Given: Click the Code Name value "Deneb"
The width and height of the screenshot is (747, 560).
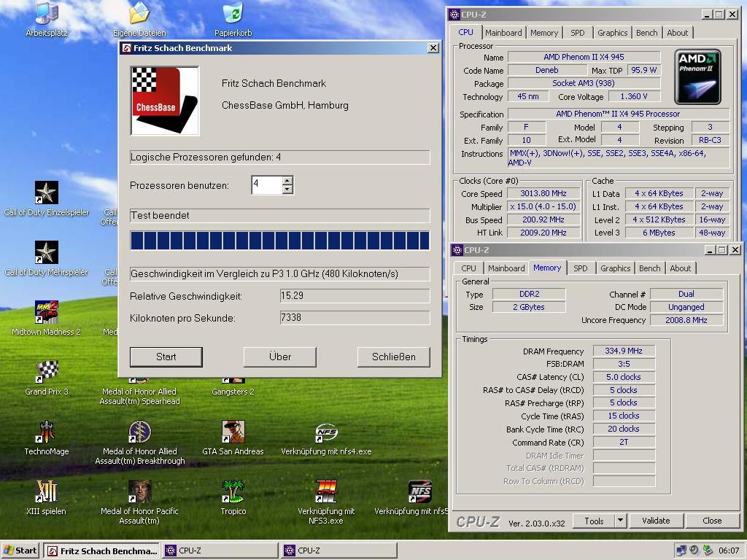Looking at the screenshot, I should [546, 70].
